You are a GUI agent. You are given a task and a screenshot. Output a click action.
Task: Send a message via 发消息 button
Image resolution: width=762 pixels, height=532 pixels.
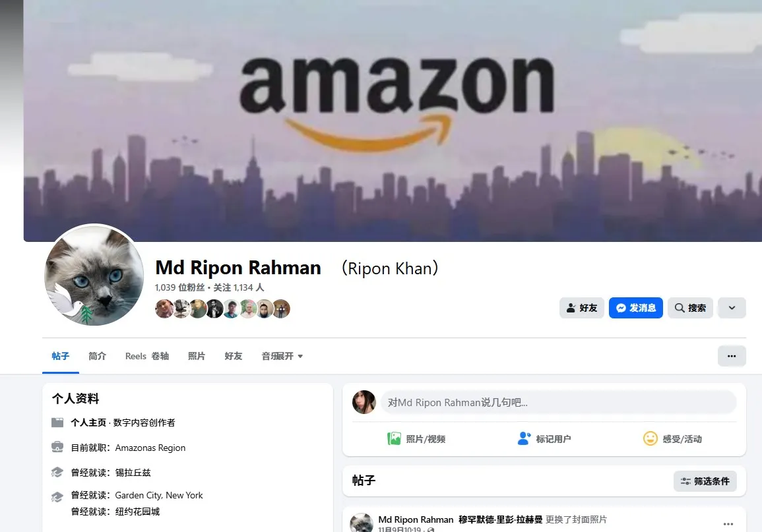(x=635, y=308)
